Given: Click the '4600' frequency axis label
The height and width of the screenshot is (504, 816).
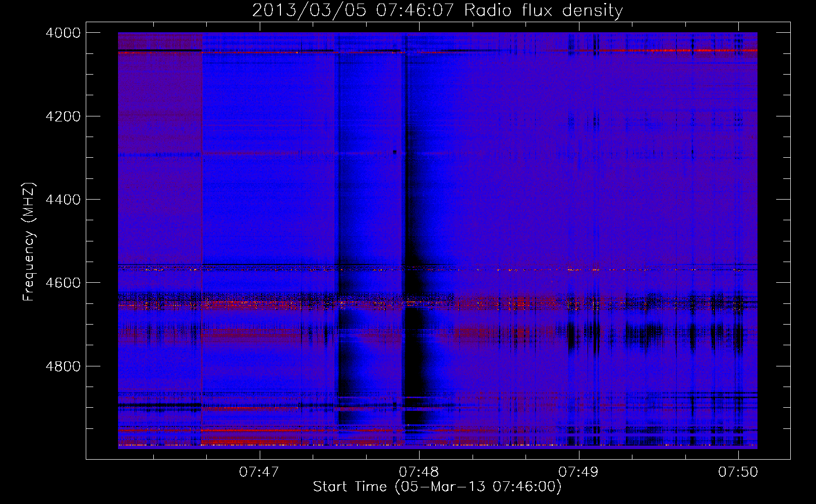Looking at the screenshot, I should 63,283.
